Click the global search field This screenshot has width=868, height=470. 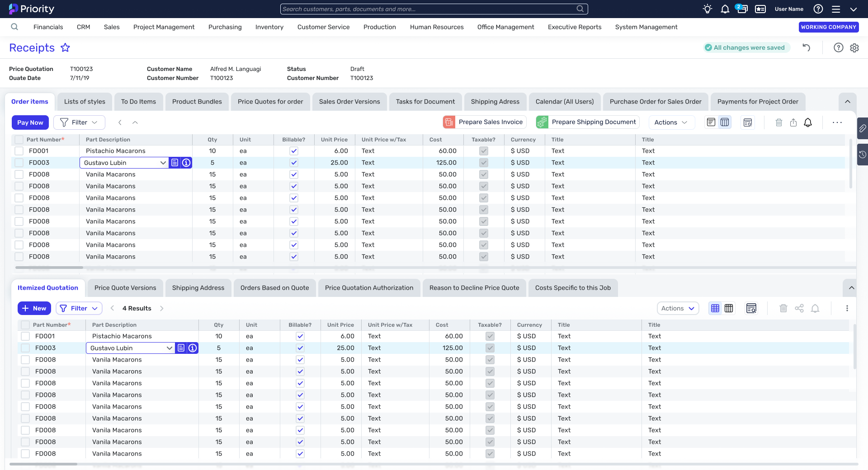(434, 9)
